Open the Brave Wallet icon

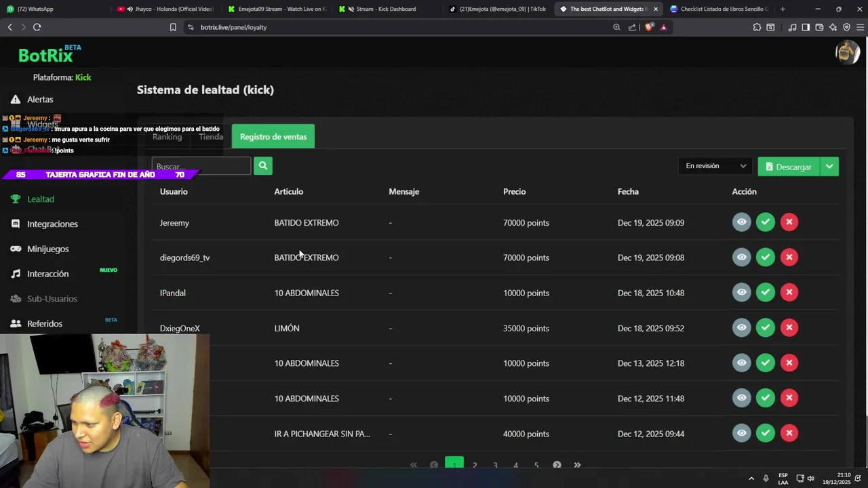[x=819, y=27]
